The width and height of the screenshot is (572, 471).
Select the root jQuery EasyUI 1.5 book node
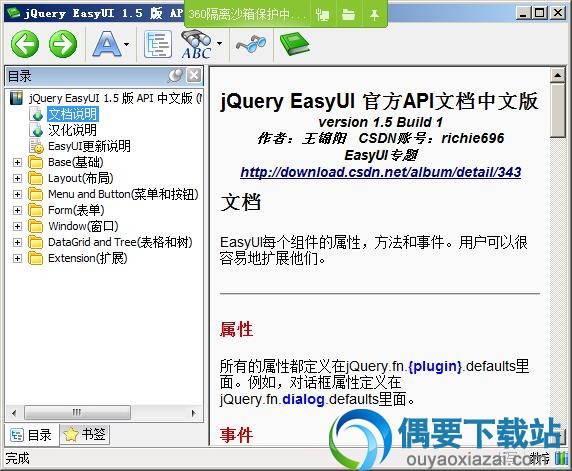(x=116, y=98)
